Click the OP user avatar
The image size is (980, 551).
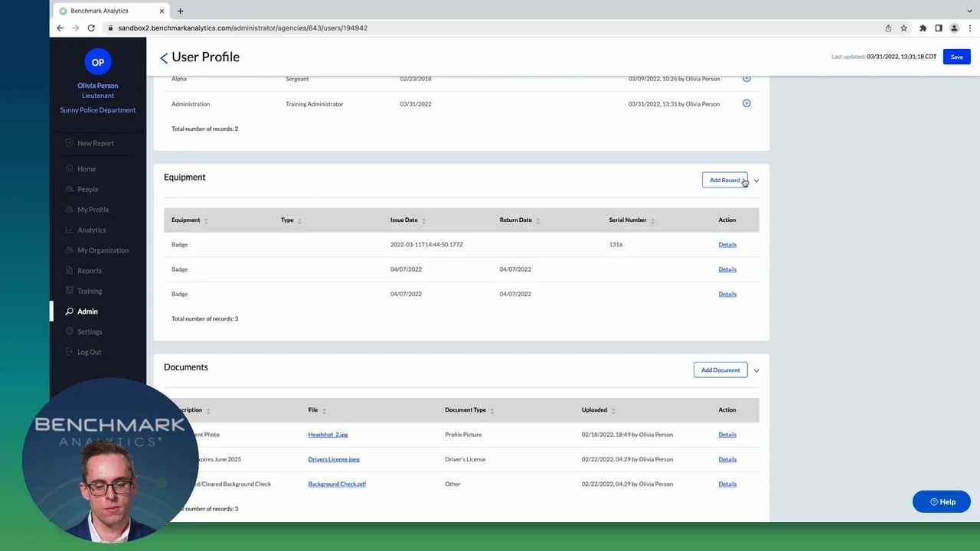(x=98, y=63)
